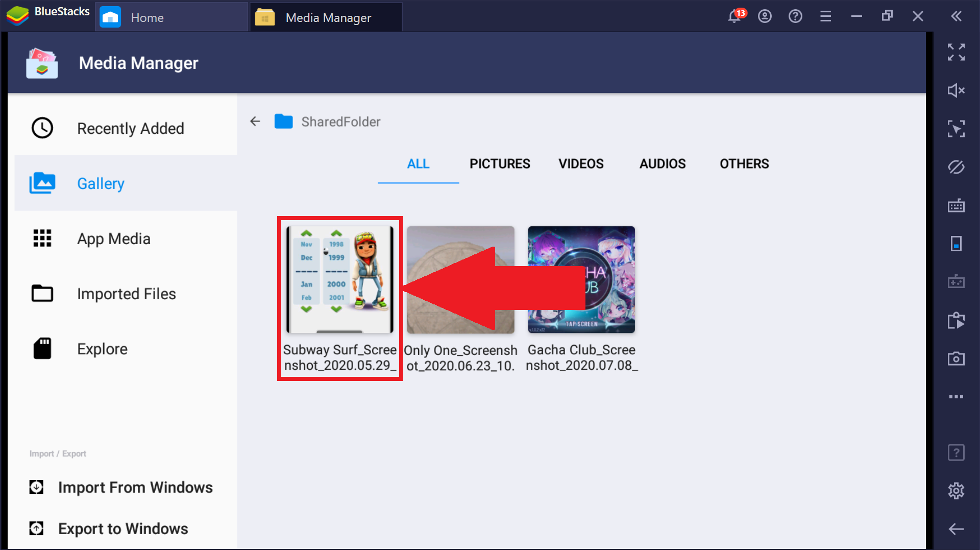This screenshot has width=980, height=550.
Task: Click the Only One_Screenshot file name
Action: point(460,358)
